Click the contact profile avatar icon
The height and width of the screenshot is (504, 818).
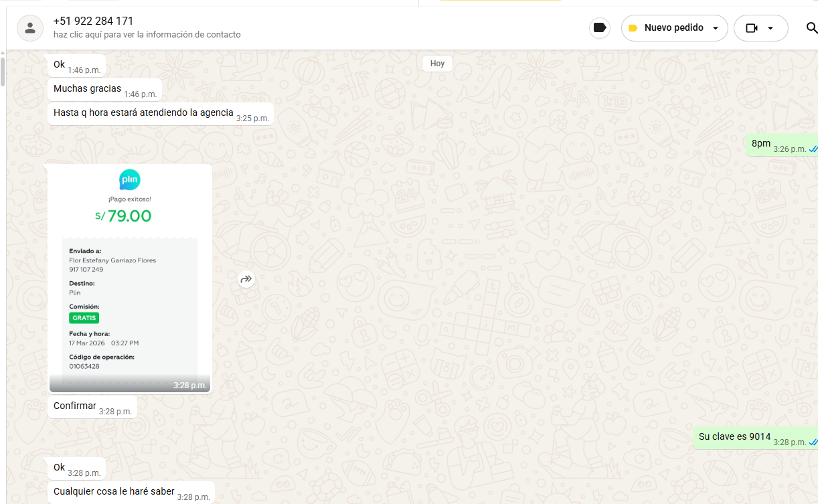pyautogui.click(x=29, y=28)
